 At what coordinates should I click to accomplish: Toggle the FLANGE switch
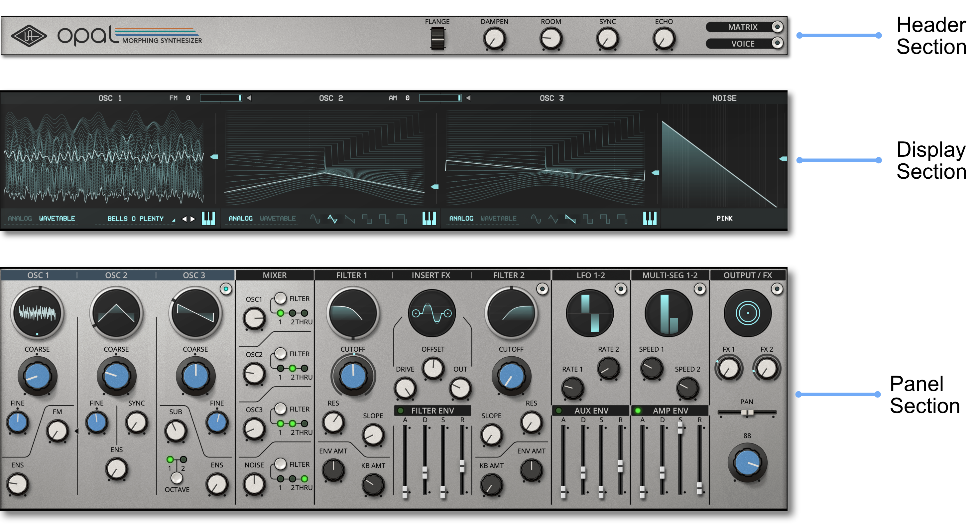coord(437,39)
